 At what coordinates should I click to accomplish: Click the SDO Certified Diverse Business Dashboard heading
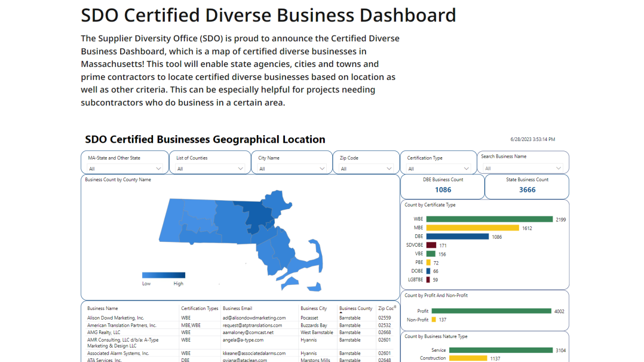click(268, 15)
